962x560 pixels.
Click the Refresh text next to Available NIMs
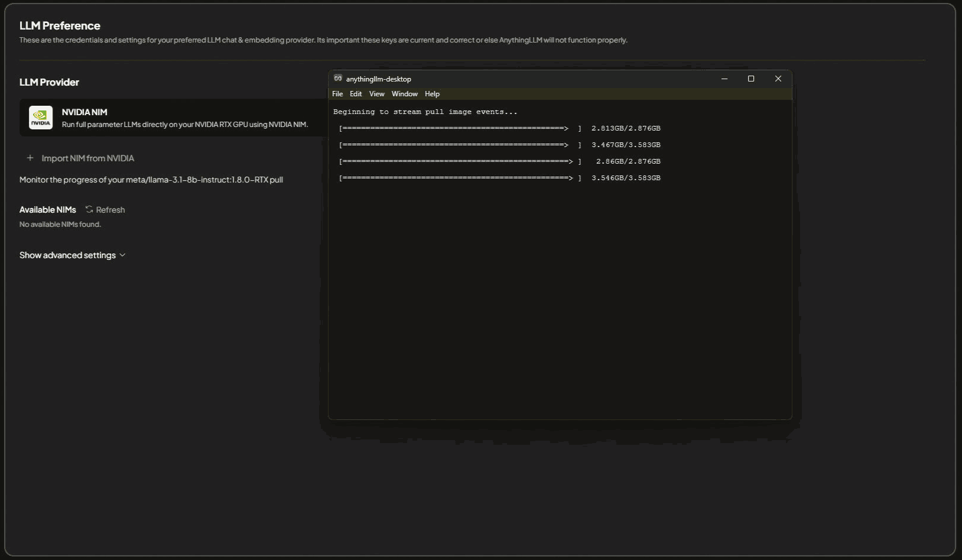click(x=110, y=210)
